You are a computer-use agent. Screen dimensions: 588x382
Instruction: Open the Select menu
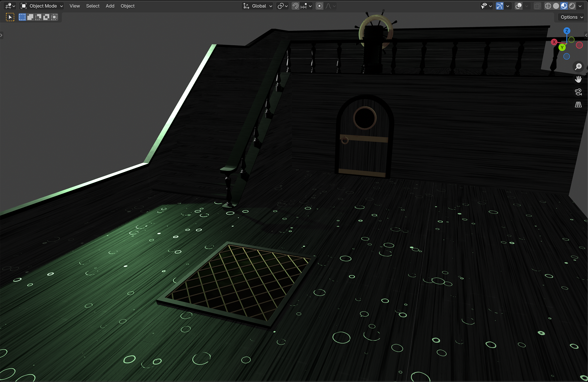tap(92, 6)
